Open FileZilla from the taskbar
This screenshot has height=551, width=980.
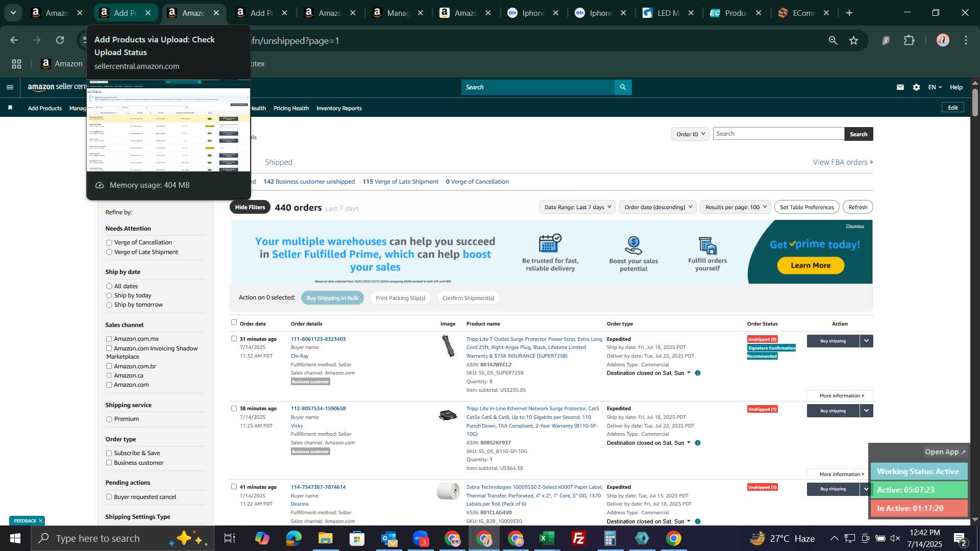pos(579,538)
